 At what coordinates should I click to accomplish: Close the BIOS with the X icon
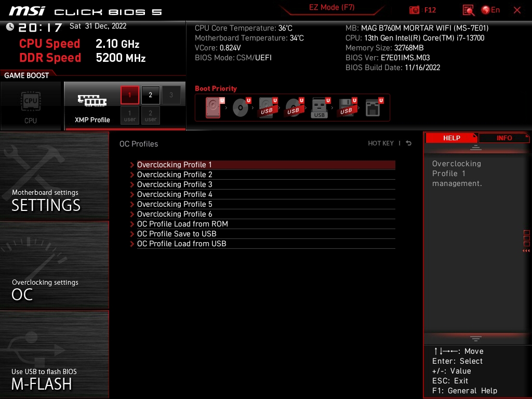click(517, 10)
